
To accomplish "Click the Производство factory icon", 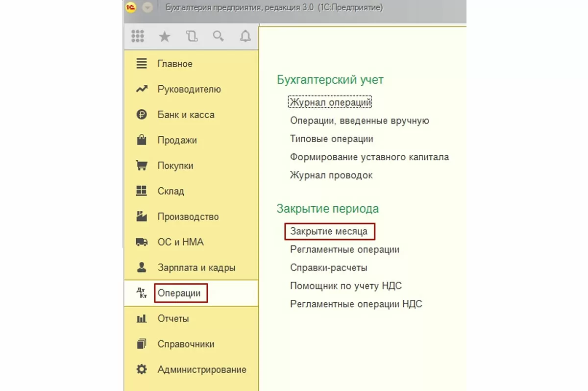I will [x=142, y=217].
